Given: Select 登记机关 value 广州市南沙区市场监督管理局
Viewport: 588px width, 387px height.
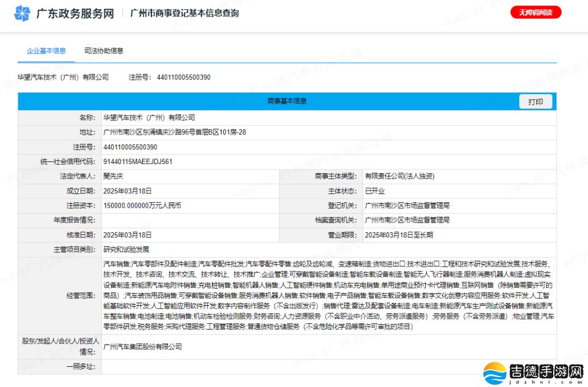Looking at the screenshot, I should (x=407, y=205).
